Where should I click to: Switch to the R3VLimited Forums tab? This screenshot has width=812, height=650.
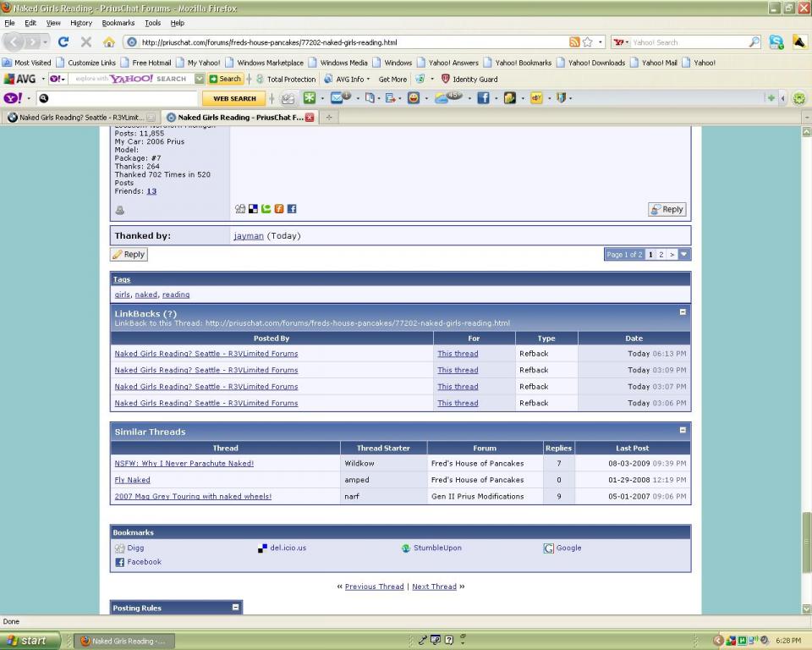(x=76, y=118)
